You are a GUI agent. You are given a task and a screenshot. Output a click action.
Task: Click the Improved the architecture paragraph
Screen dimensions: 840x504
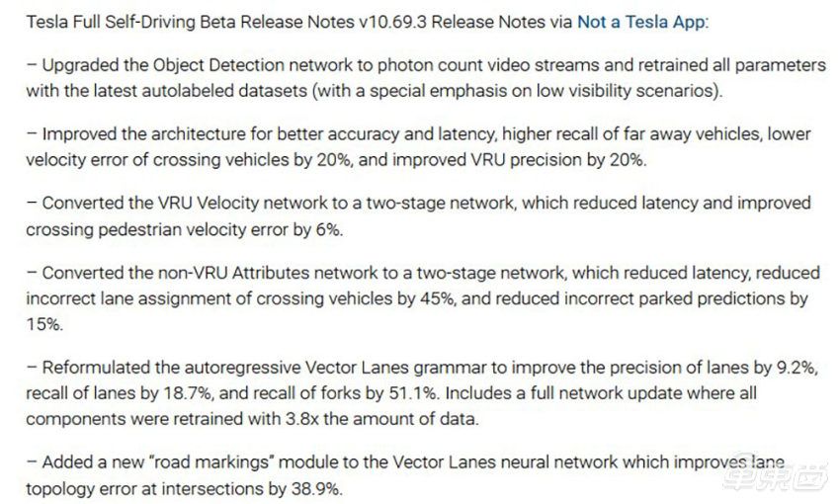pyautogui.click(x=418, y=147)
